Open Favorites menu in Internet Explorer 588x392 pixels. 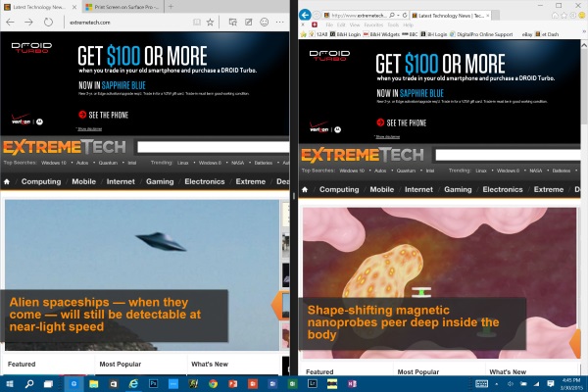click(x=373, y=24)
